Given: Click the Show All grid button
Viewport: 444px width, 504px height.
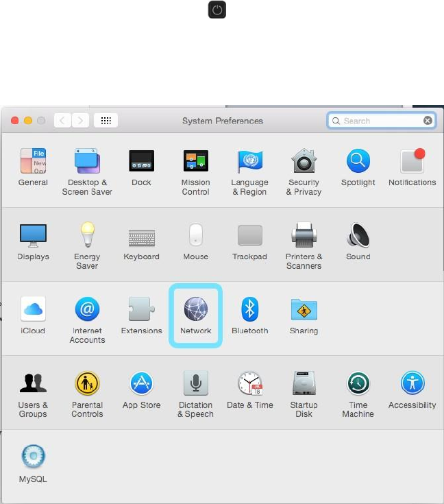Looking at the screenshot, I should tap(106, 121).
